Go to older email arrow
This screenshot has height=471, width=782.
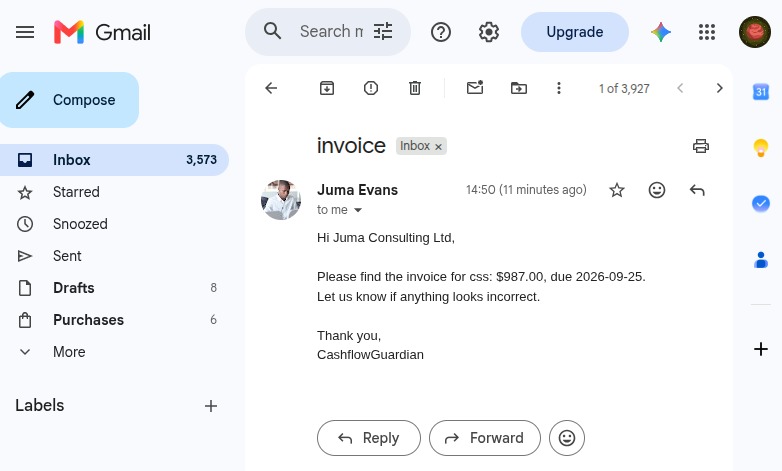tap(719, 88)
